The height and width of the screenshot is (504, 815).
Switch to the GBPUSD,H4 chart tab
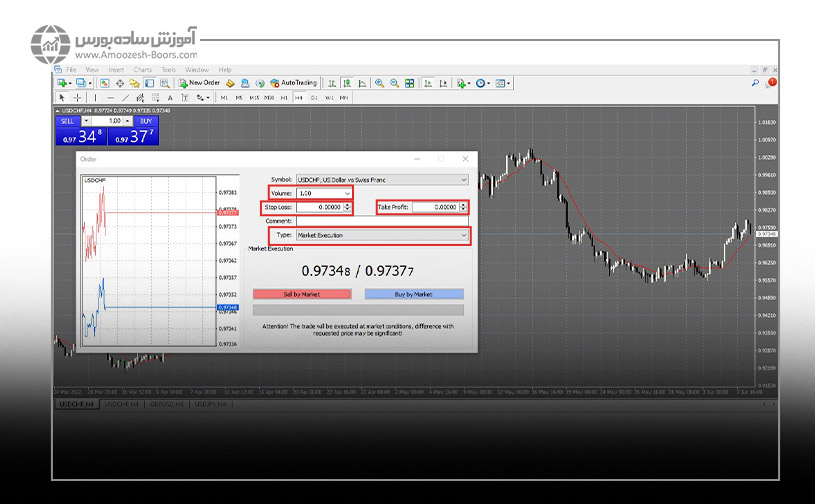point(165,404)
